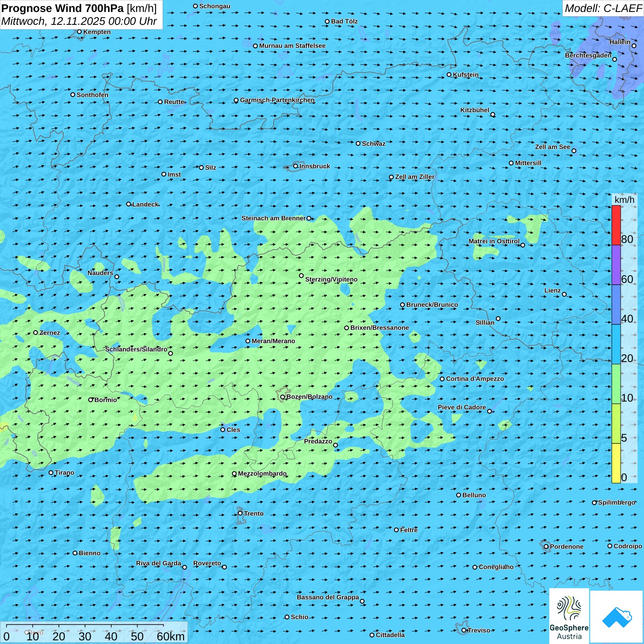
Task: Click the Modell: C-LAEF label
Action: coord(603,8)
